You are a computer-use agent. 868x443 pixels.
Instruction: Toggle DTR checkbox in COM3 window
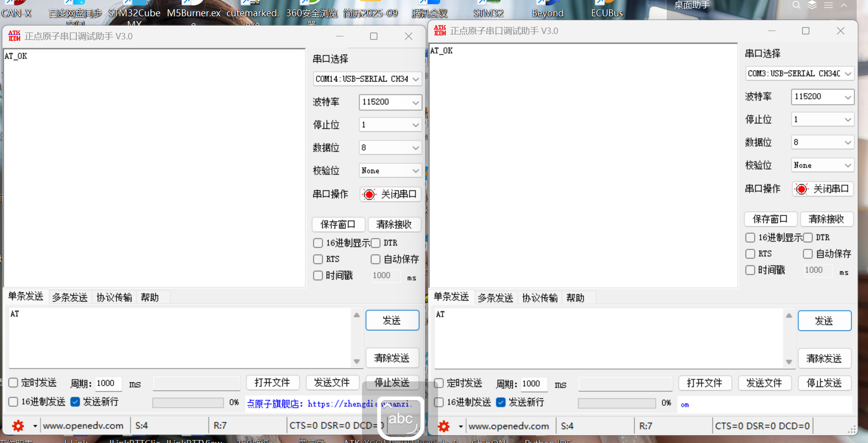[x=808, y=238]
